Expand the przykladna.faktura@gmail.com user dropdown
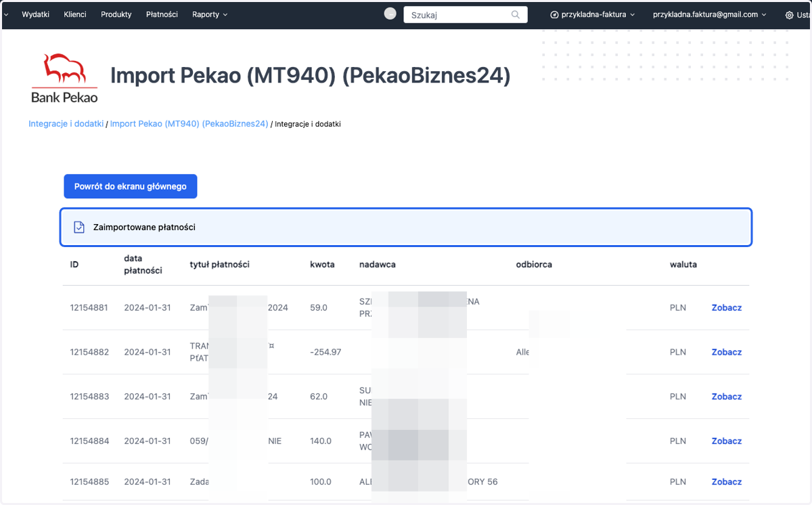Screen dimensions: 812x505 710,14
